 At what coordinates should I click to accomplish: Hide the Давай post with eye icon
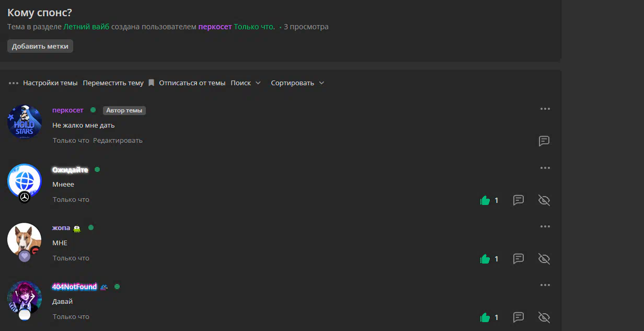(x=544, y=317)
